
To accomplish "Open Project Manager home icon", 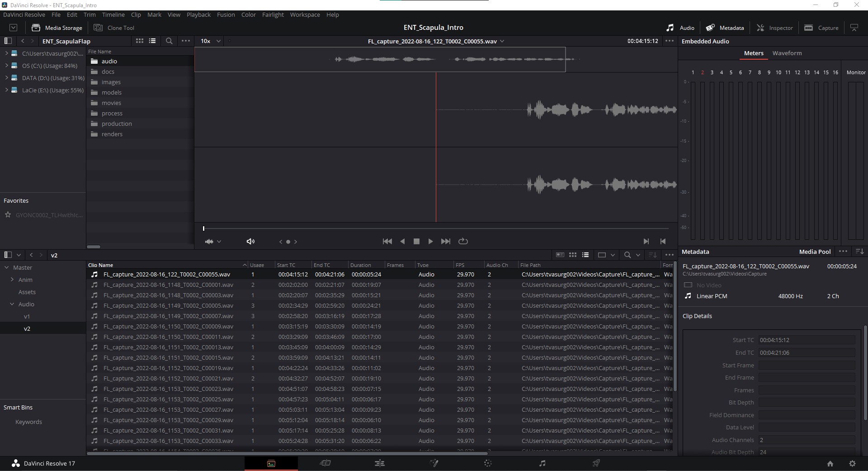I will 830,464.
